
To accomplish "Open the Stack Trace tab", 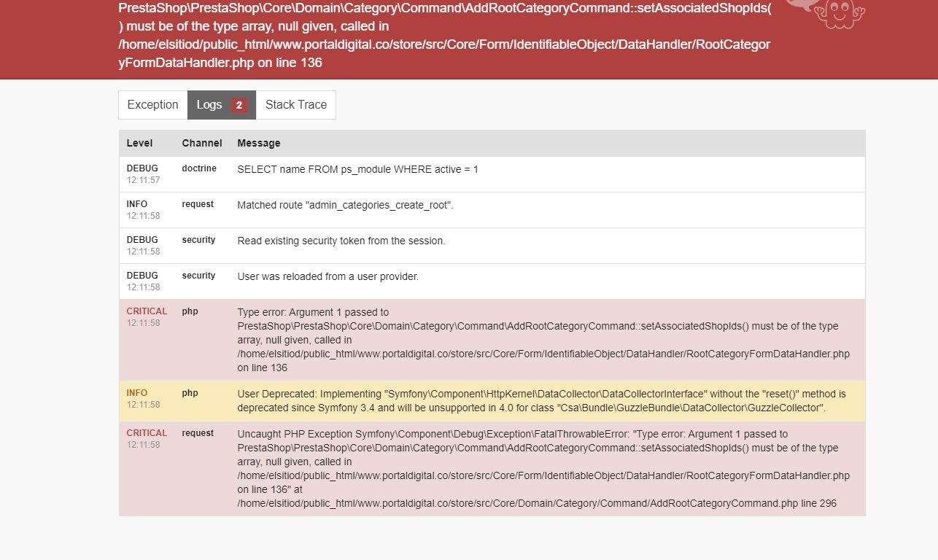I will coord(296,105).
